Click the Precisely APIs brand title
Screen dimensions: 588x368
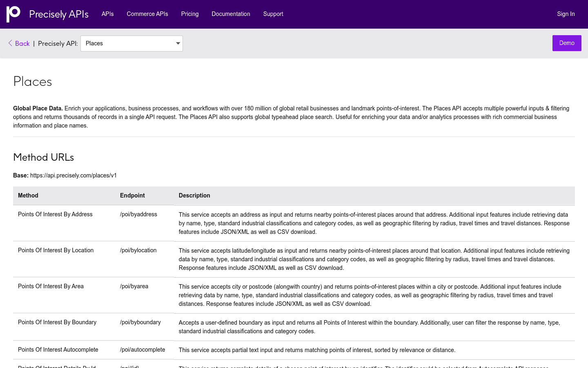tap(59, 14)
